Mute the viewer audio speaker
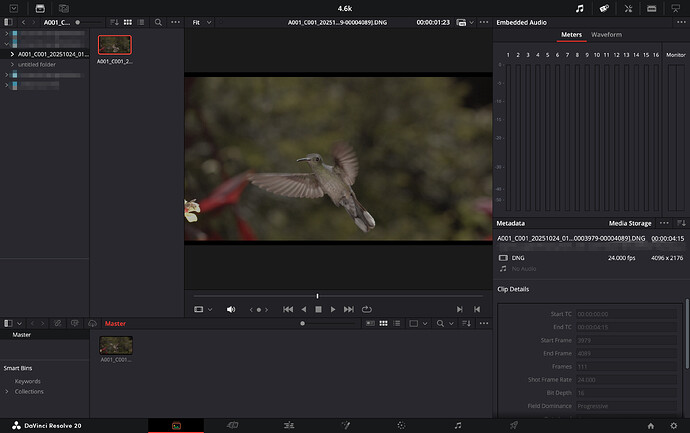 coord(231,309)
